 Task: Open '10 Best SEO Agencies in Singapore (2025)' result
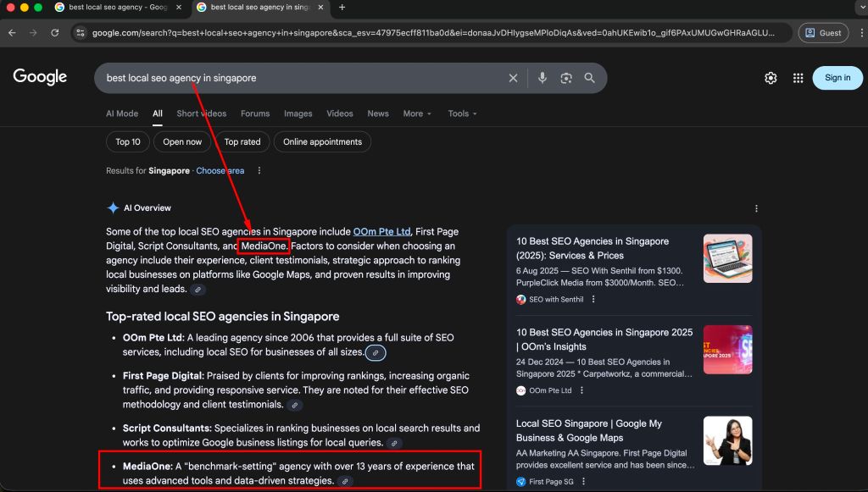click(593, 248)
